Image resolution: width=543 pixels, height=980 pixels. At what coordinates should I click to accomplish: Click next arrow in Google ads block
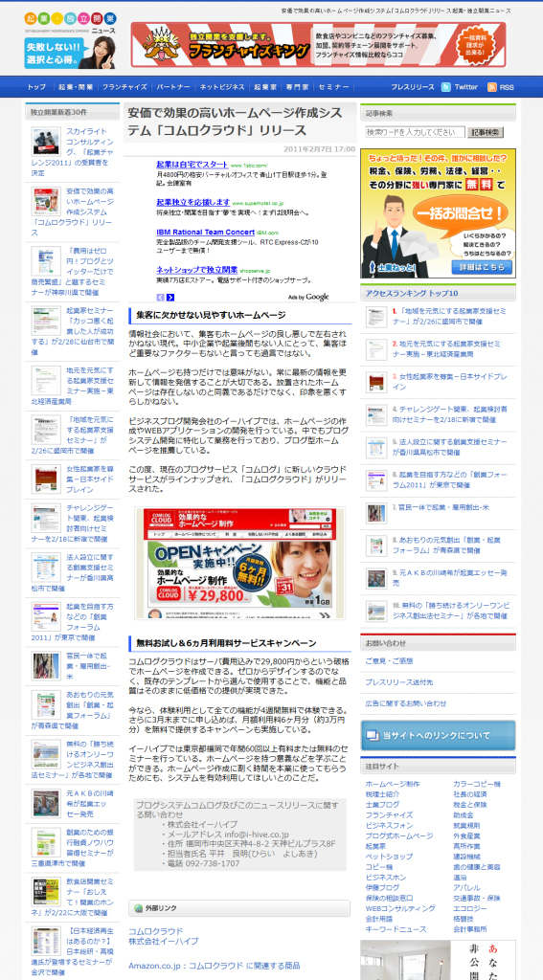(x=170, y=297)
